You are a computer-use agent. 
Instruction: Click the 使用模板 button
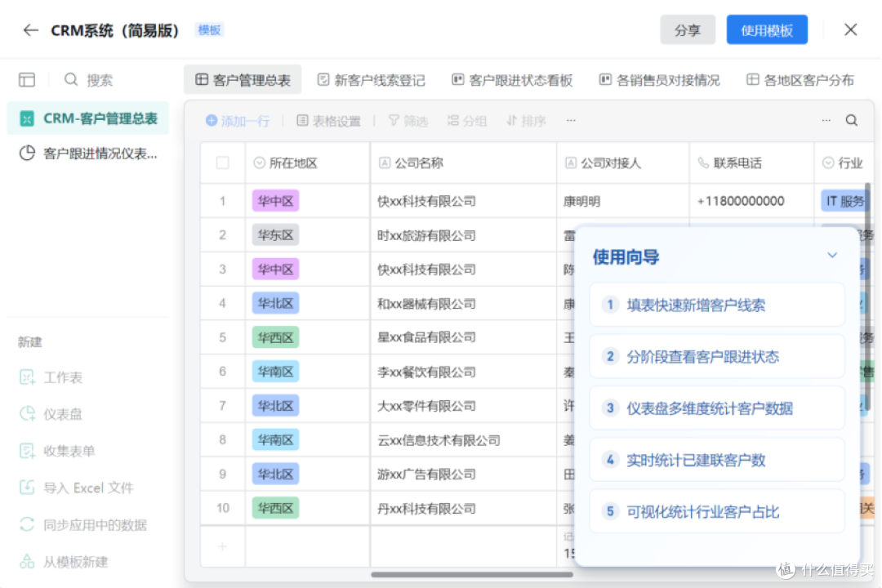click(767, 30)
